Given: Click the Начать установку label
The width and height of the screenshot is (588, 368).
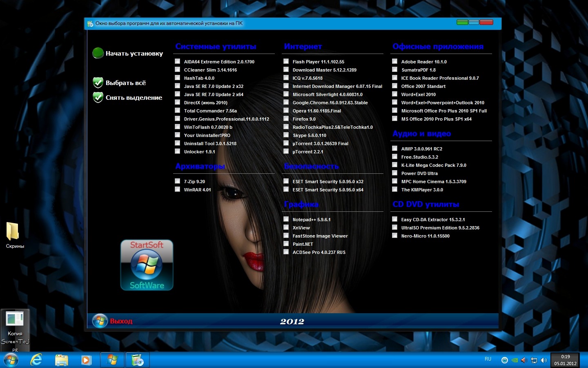Looking at the screenshot, I should [134, 54].
